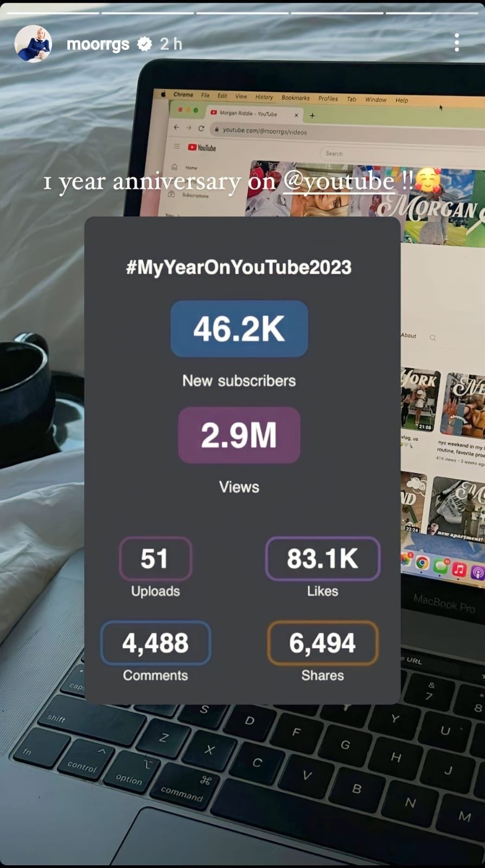This screenshot has width=485, height=868.
Task: Tap the moorrgs profile avatar
Action: pos(33,43)
